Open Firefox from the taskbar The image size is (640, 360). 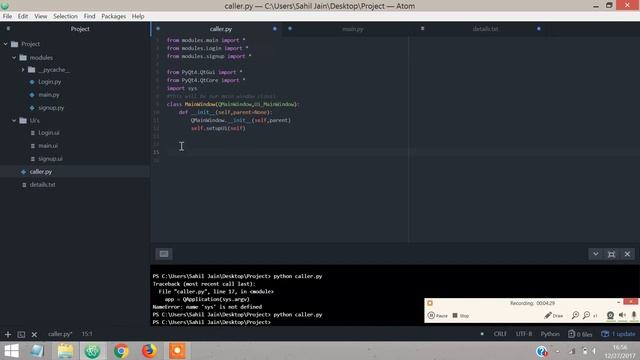click(149, 351)
